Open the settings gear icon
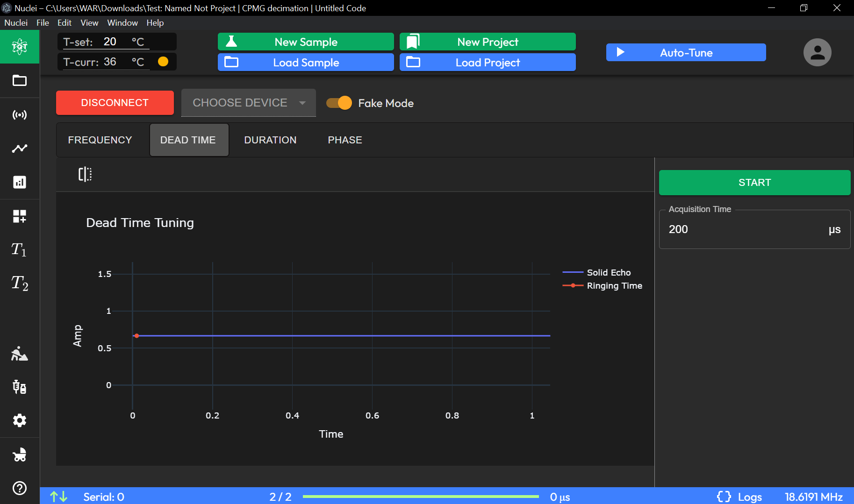Screen dimensions: 854x504 20,420
